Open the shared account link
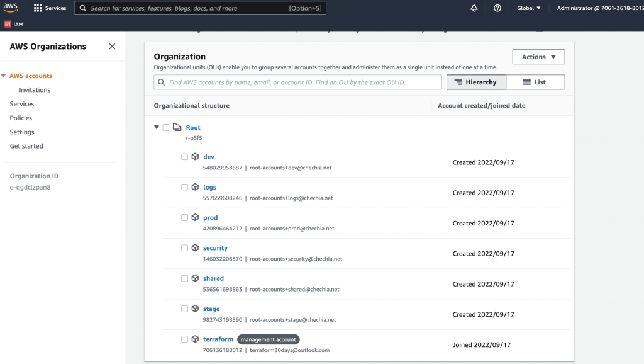644x364 pixels. 214,278
